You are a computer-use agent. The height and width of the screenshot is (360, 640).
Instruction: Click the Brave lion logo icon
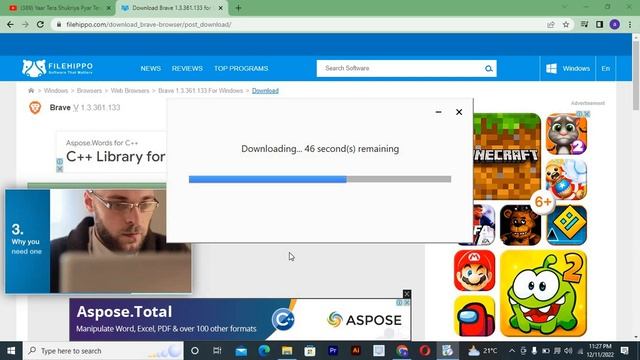(35, 107)
